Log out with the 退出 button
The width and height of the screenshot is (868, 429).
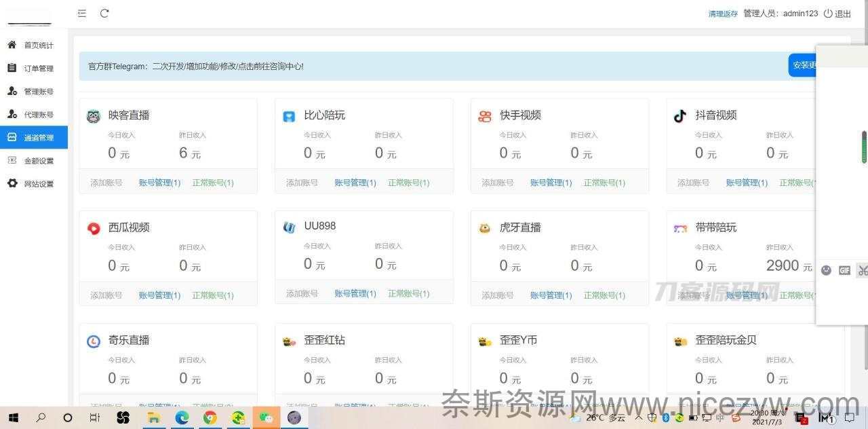click(x=837, y=14)
